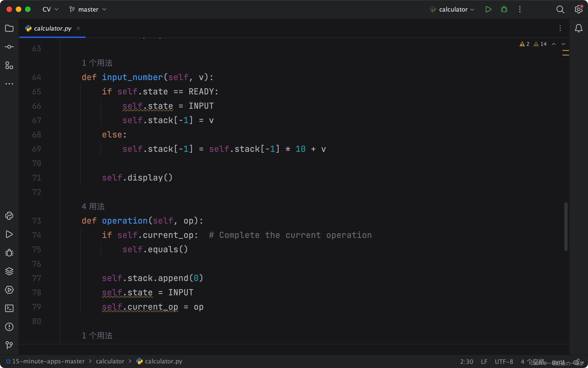The width and height of the screenshot is (588, 368).
Task: Debug the calculator configuration
Action: click(504, 9)
